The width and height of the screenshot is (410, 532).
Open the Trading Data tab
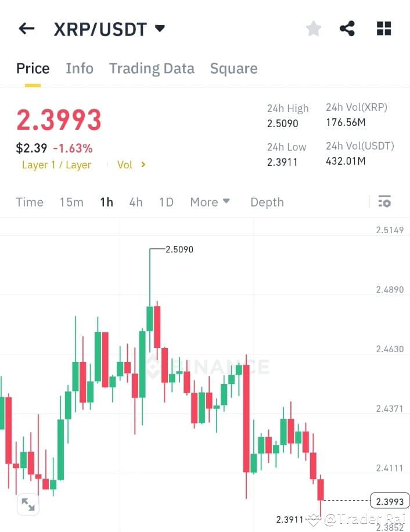tap(152, 68)
